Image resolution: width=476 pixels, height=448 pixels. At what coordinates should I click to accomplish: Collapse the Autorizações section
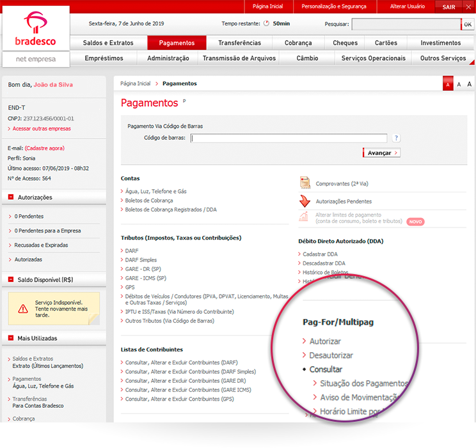coord(11,197)
